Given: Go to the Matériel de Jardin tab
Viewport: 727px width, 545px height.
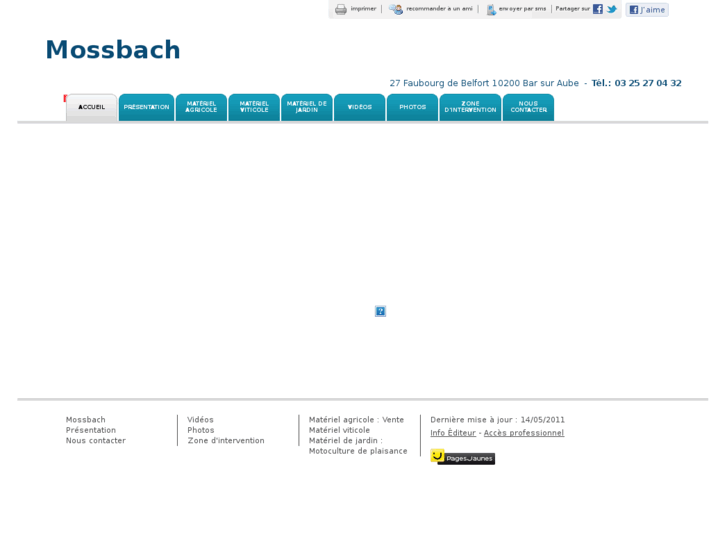Looking at the screenshot, I should (307, 107).
